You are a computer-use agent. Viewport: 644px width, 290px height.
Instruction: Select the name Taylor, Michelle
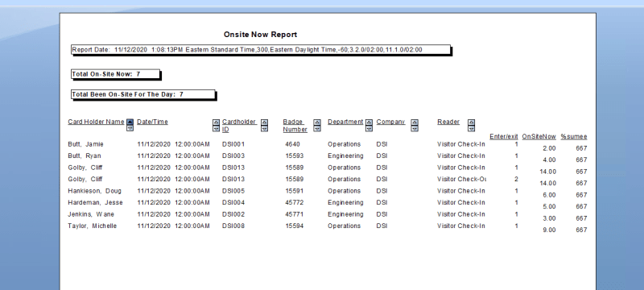coord(93,226)
